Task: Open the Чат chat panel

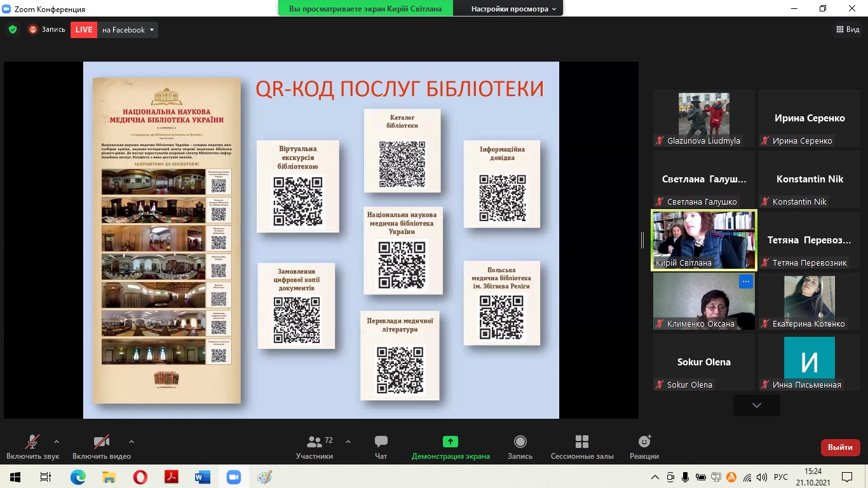Action: (x=381, y=447)
